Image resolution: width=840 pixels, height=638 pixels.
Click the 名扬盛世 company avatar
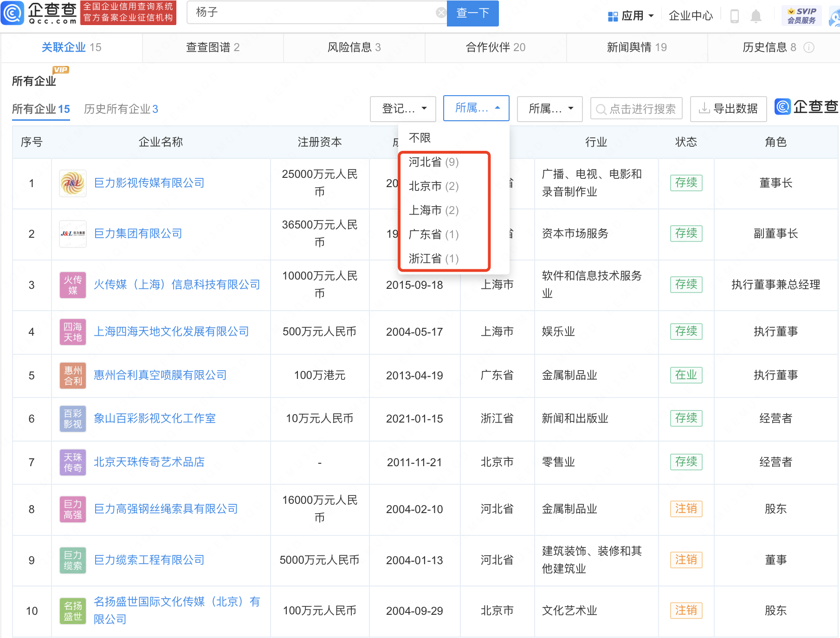point(73,611)
